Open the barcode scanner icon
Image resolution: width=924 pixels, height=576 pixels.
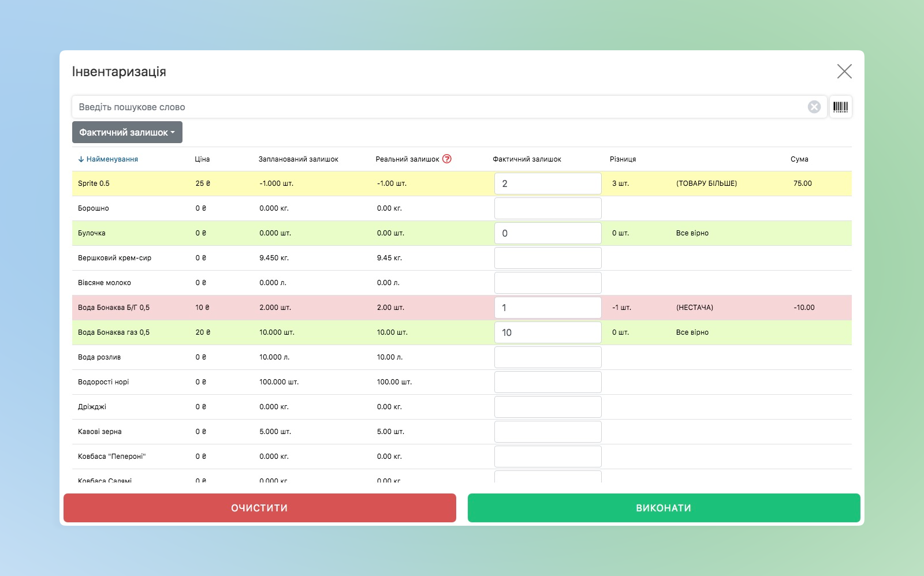click(840, 107)
